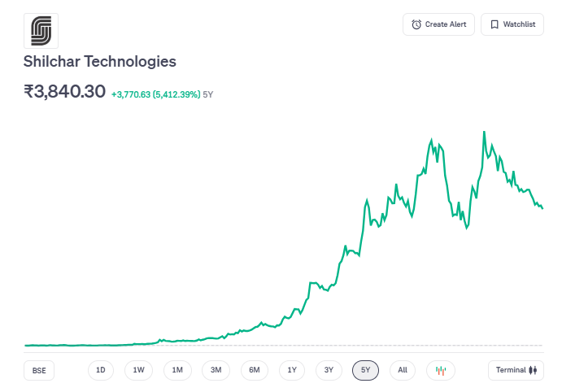This screenshot has width=562, height=392.
Task: Click the highest peak of the chart line
Action: click(485, 132)
